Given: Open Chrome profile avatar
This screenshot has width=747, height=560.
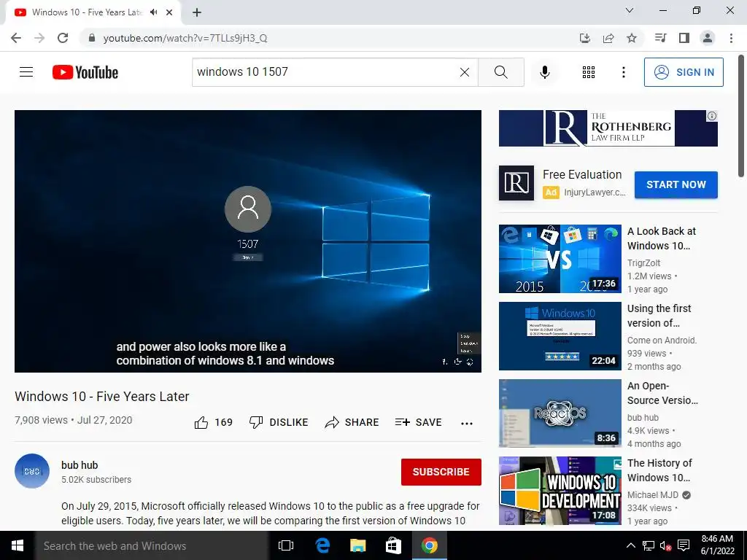Looking at the screenshot, I should point(708,38).
